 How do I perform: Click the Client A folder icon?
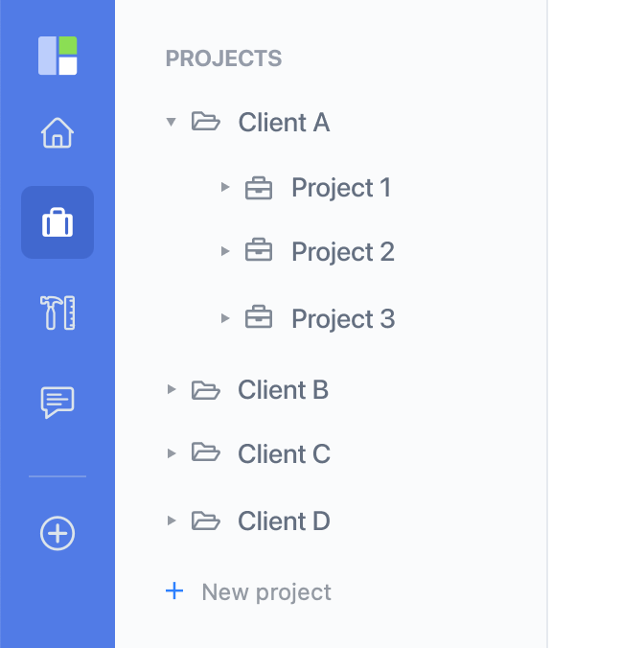click(205, 122)
